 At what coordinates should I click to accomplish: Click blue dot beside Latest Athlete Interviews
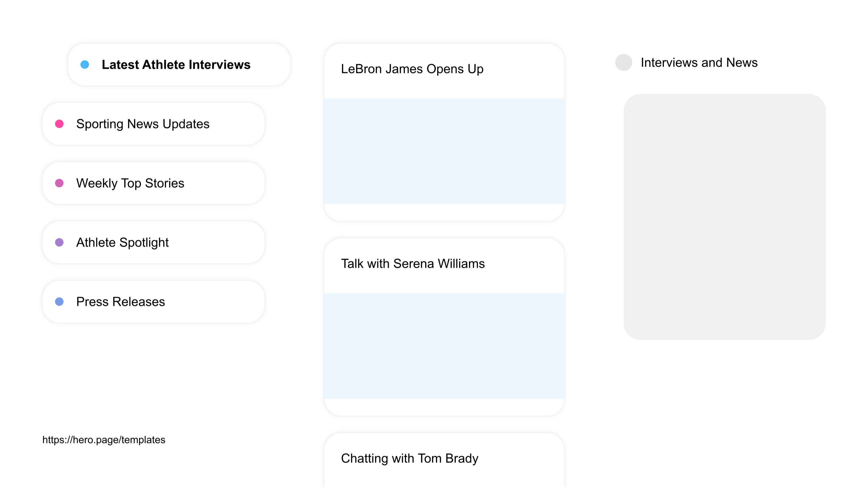click(85, 64)
